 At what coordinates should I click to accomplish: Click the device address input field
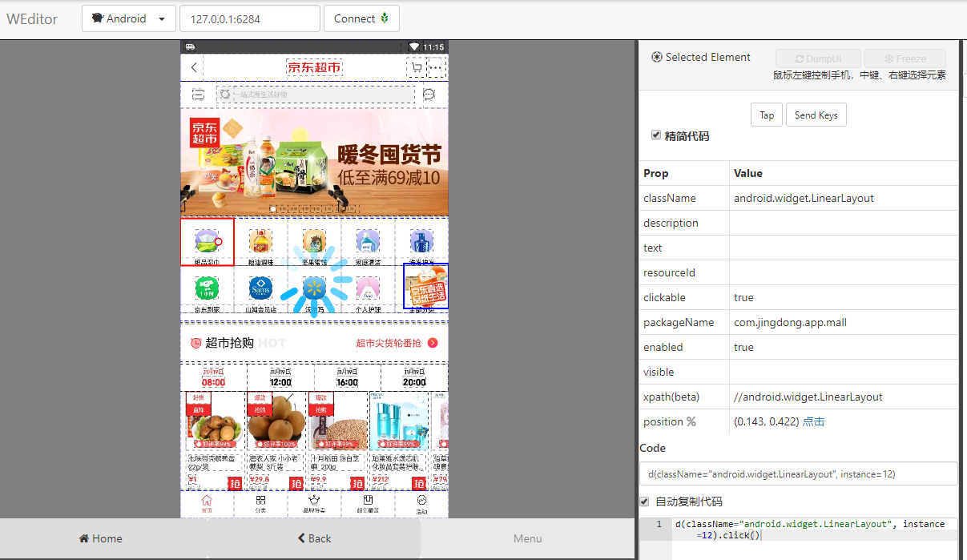249,18
